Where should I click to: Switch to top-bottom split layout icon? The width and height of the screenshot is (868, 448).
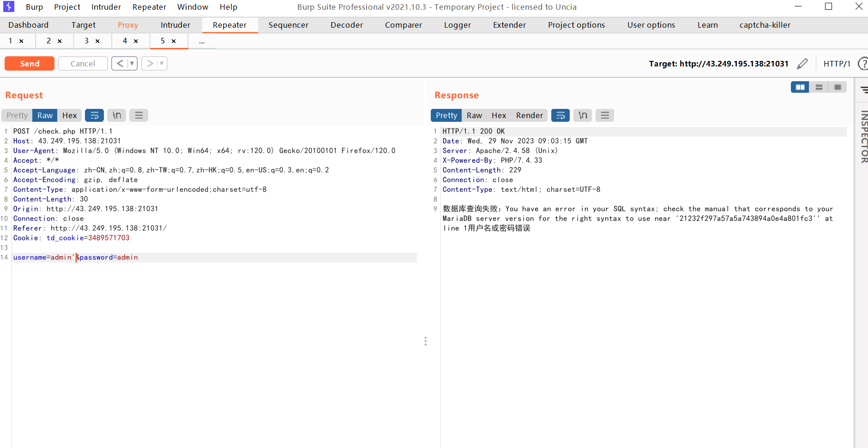[x=819, y=87]
